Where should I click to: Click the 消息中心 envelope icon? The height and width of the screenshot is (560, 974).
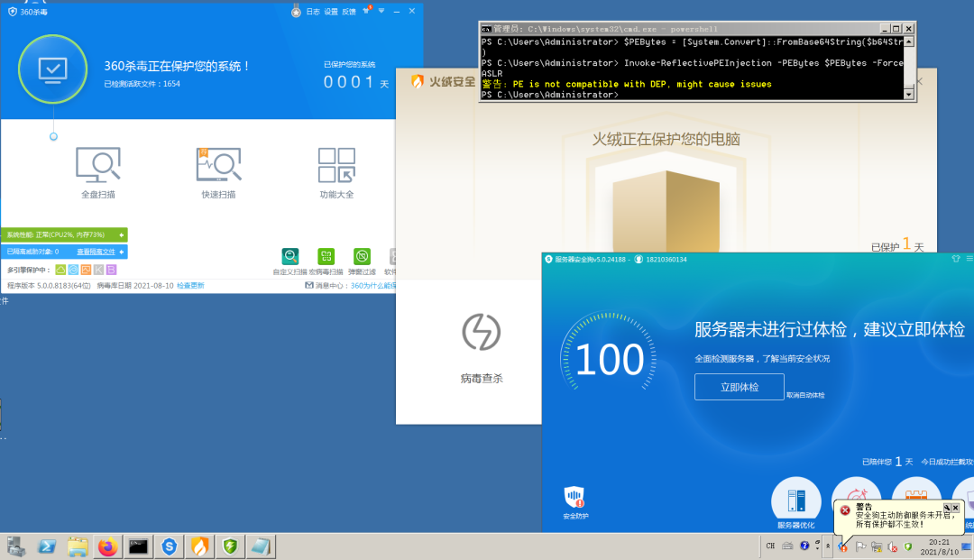[308, 286]
